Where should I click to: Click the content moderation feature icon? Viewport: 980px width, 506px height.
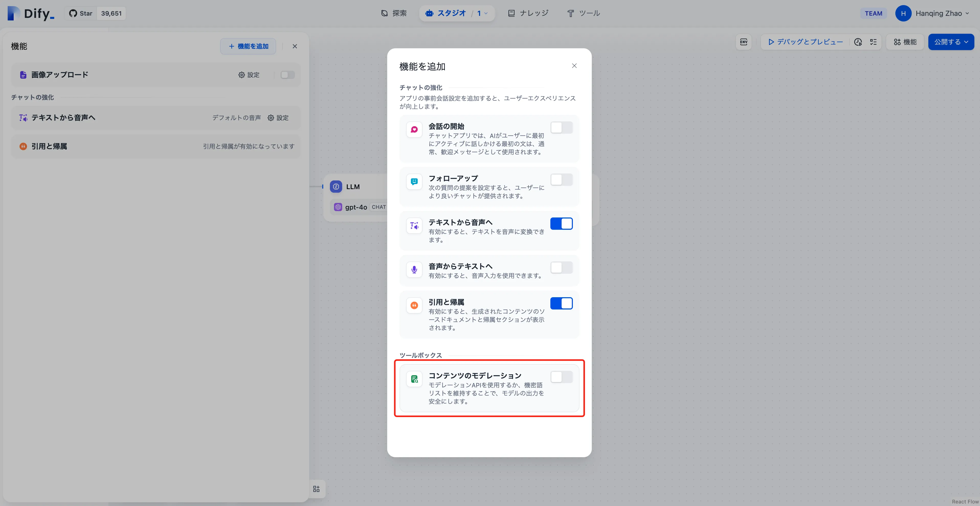click(414, 379)
